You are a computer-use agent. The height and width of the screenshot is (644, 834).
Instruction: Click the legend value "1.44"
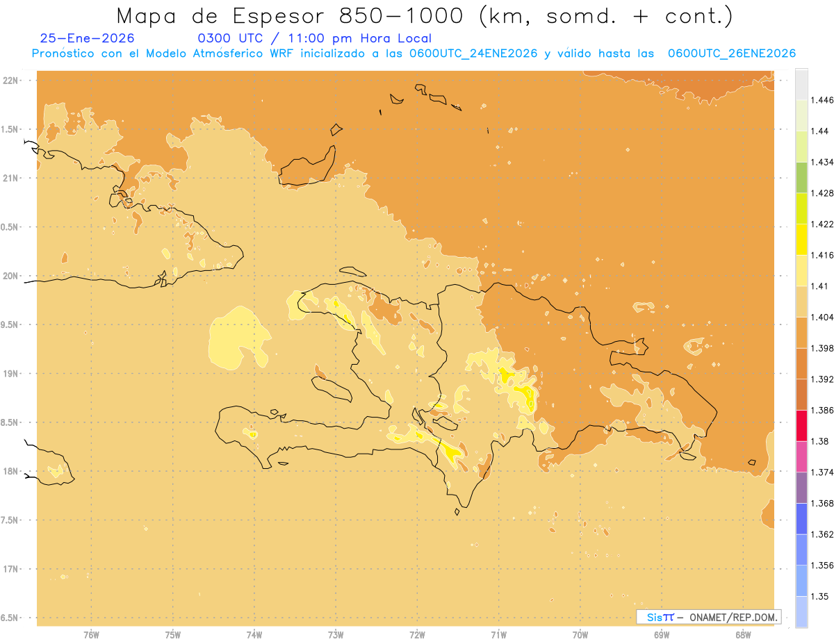pos(819,131)
